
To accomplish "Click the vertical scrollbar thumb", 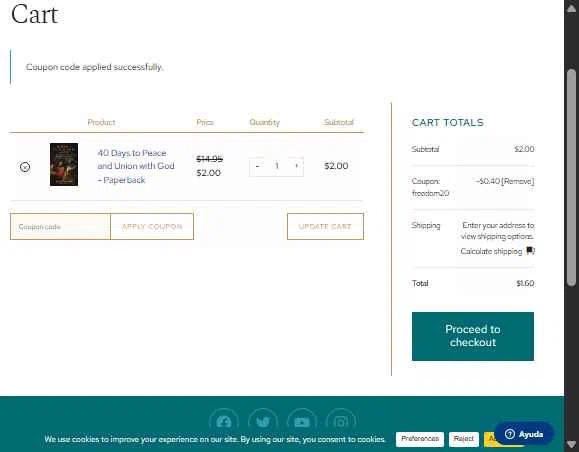I will tap(572, 177).
